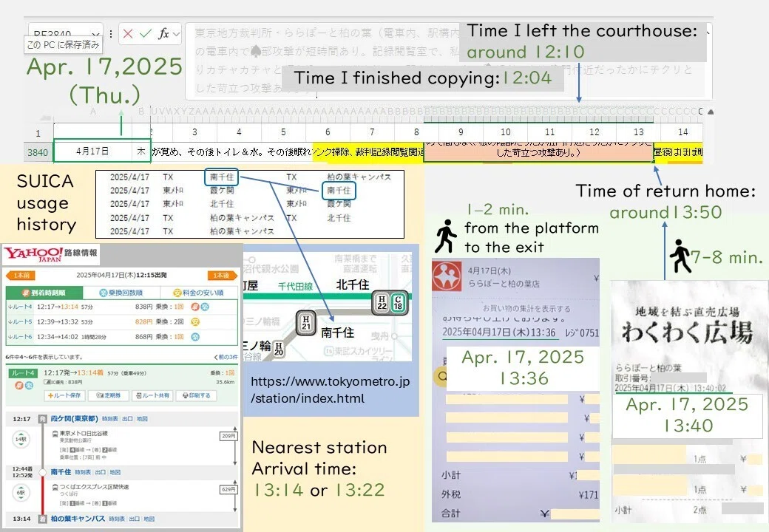
Task: Click the 前の3件 previous results link
Action: click(226, 357)
